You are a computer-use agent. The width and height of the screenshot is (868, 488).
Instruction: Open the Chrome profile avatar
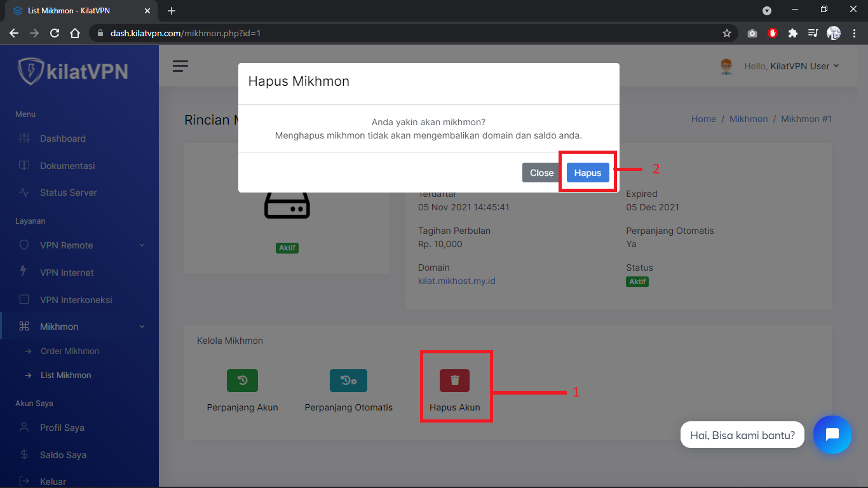[x=834, y=33]
